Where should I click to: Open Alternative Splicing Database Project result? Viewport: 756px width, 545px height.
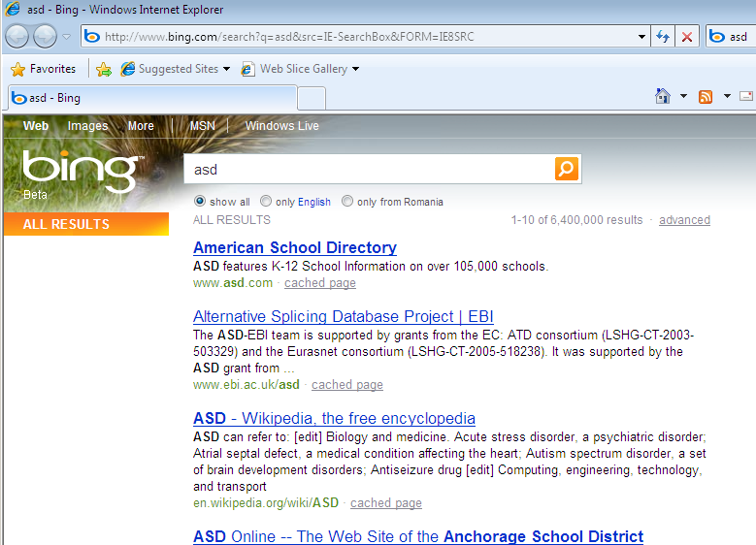343,316
